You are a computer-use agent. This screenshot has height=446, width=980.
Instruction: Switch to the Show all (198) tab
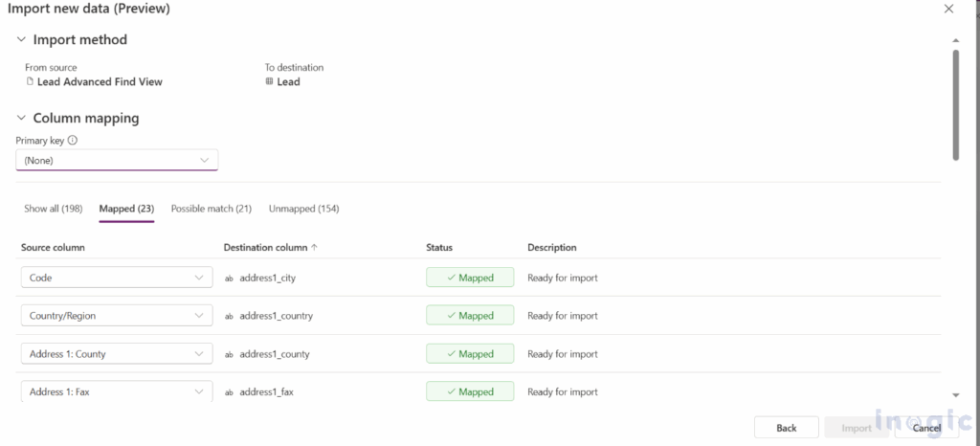(x=53, y=209)
